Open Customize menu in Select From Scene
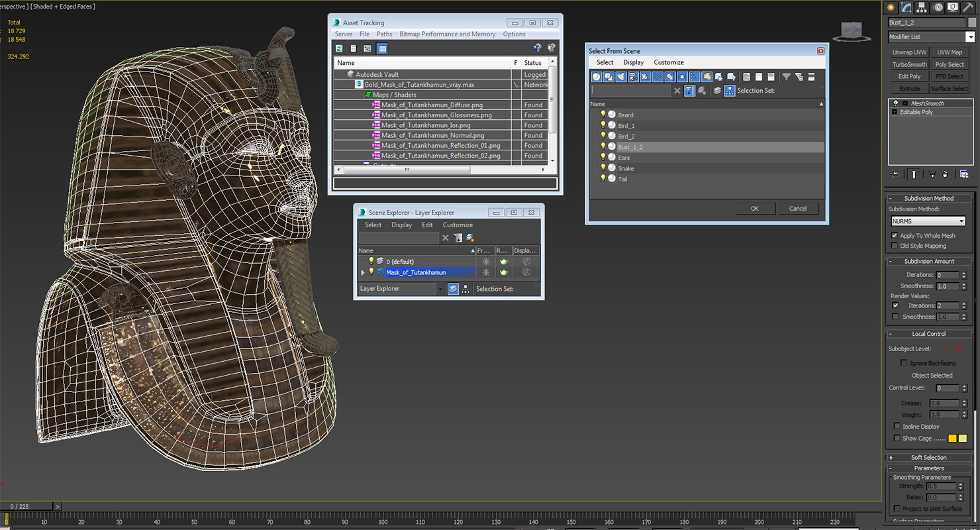 pos(669,62)
